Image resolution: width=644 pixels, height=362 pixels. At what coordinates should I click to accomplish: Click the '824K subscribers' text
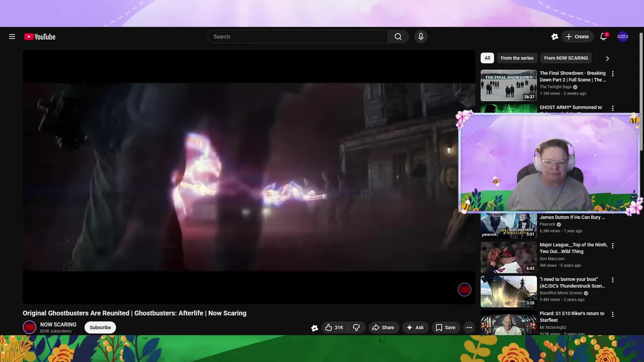(x=55, y=331)
